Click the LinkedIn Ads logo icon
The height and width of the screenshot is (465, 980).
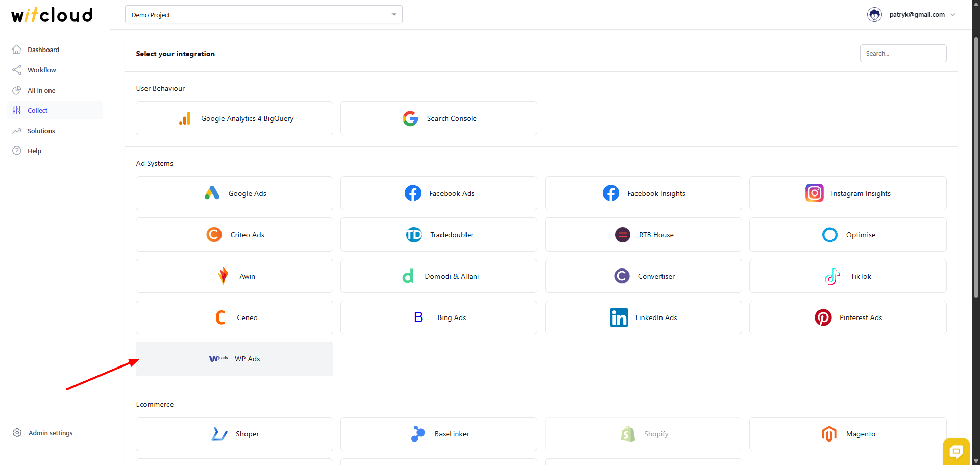click(619, 317)
